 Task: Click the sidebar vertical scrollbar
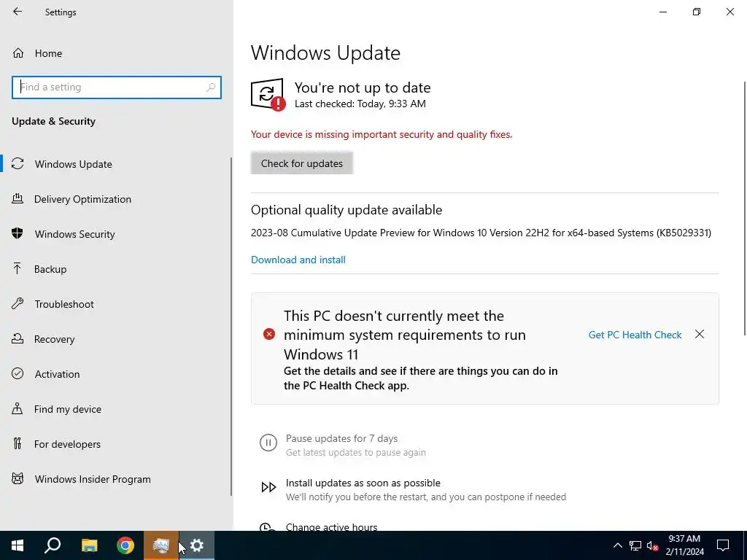point(231,327)
